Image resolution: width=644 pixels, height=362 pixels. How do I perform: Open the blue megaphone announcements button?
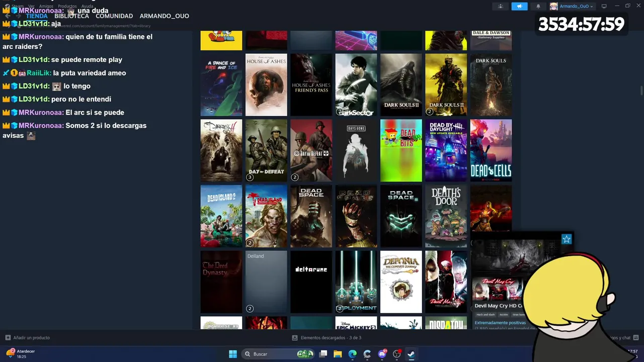click(x=519, y=6)
